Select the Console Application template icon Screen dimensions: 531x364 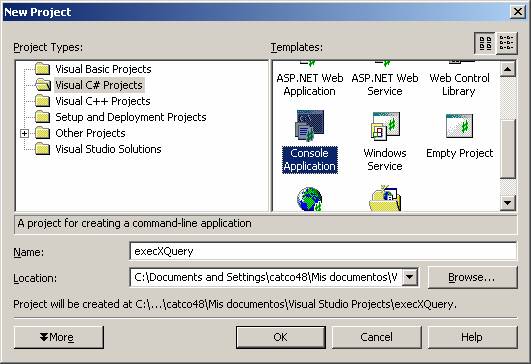point(310,126)
